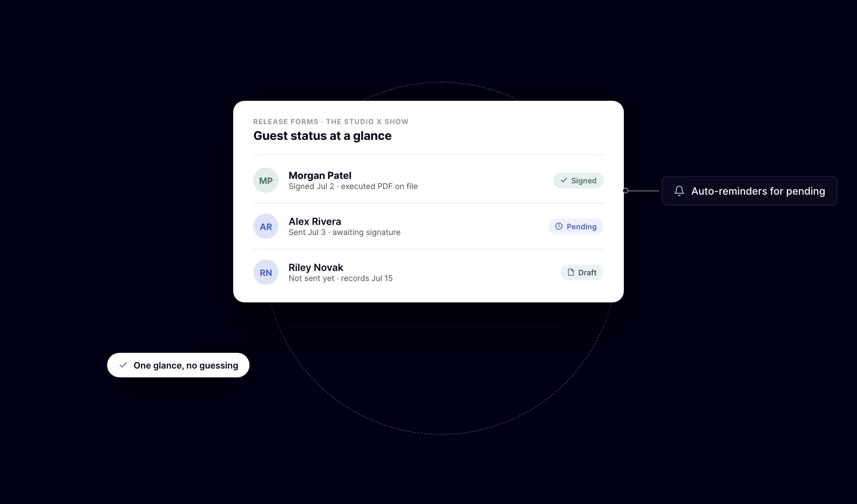The height and width of the screenshot is (504, 857).
Task: Click 'Signed Jul 2 · executed PDF on file'
Action: point(353,186)
